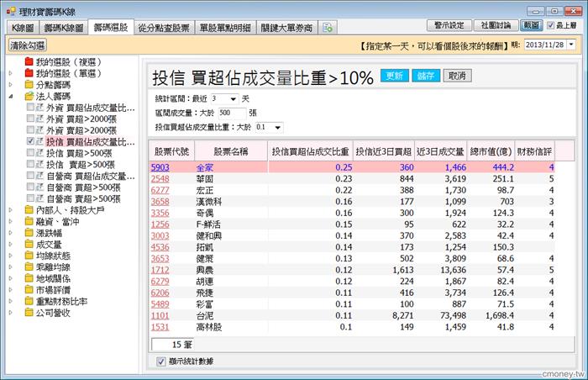Click the 均線狀態 folder icon
Image resolution: width=588 pixels, height=380 pixels.
click(x=29, y=256)
